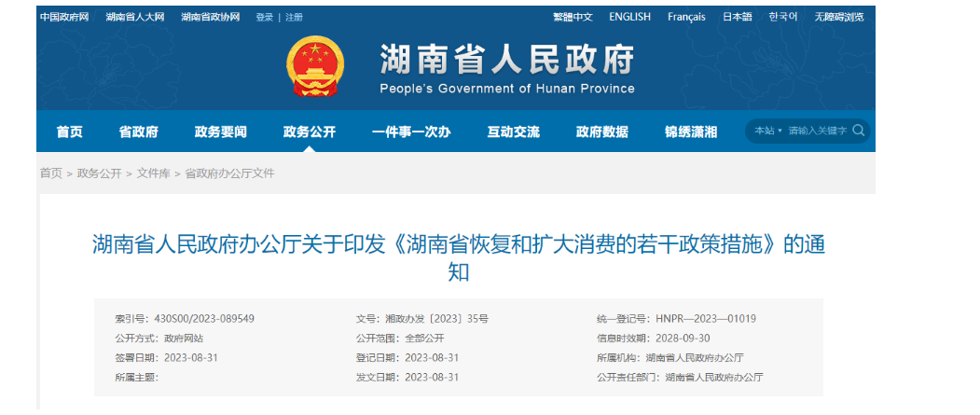Image resolution: width=980 pixels, height=415 pixels.
Task: Click the national emblem logo
Action: pyautogui.click(x=314, y=67)
